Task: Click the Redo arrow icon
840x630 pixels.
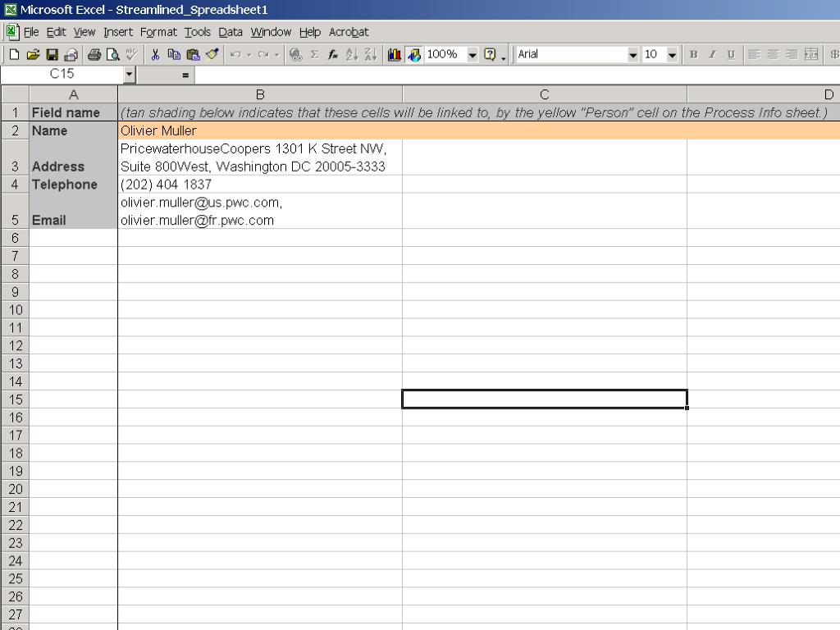Action: (x=263, y=54)
